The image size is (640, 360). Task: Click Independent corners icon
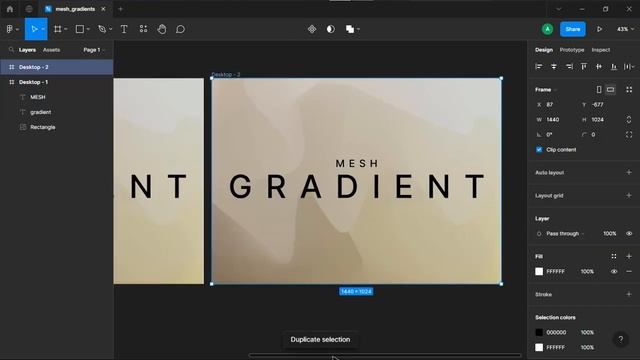click(x=629, y=134)
